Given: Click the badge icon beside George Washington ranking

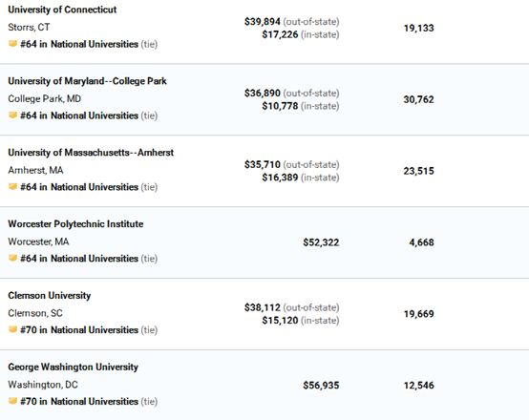Looking at the screenshot, I should (12, 402).
